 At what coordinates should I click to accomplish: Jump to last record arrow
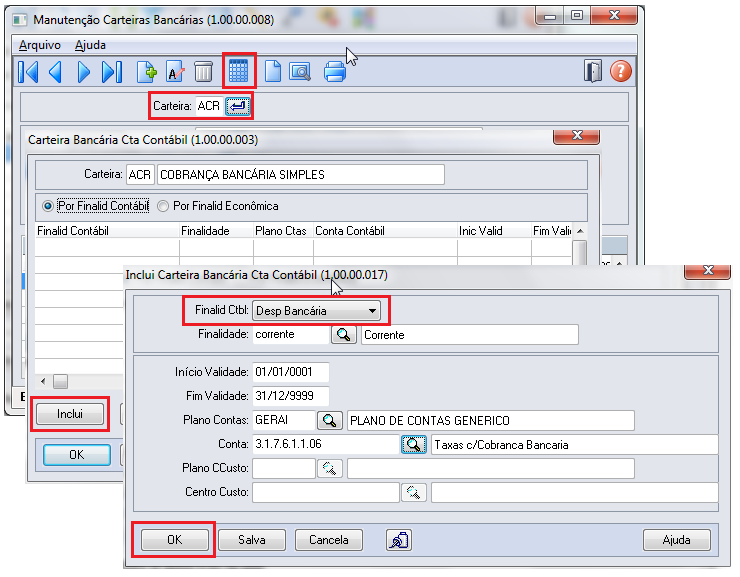click(x=112, y=72)
